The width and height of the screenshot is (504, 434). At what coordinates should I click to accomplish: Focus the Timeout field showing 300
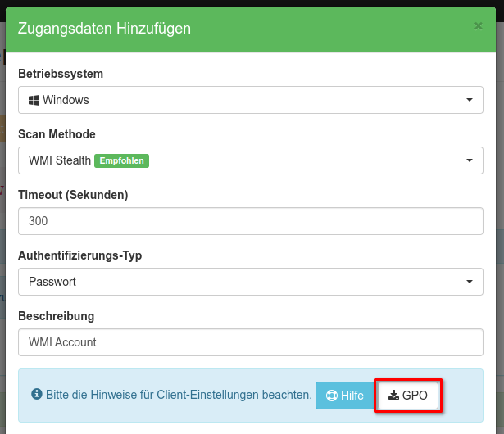point(250,221)
